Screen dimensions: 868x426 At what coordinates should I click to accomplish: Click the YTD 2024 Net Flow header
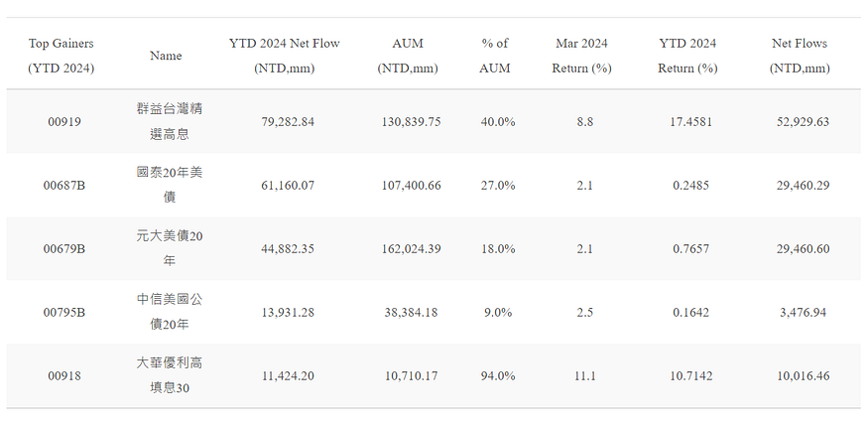click(284, 56)
